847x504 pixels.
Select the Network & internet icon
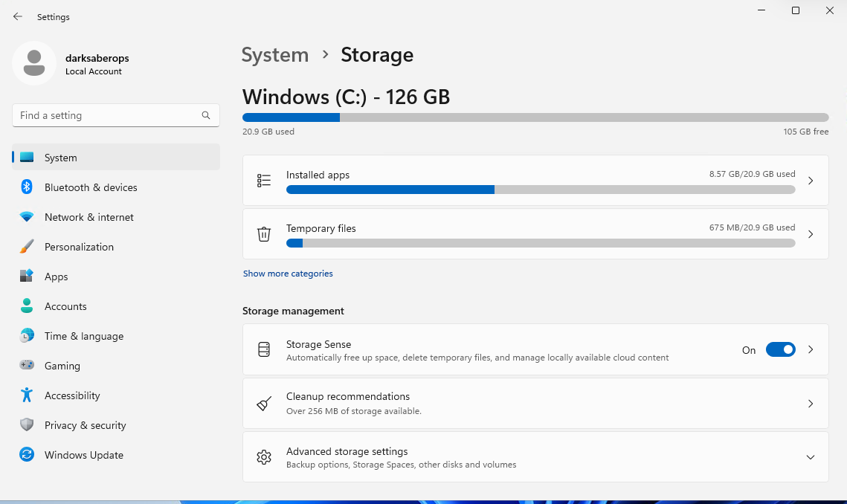pyautogui.click(x=27, y=217)
